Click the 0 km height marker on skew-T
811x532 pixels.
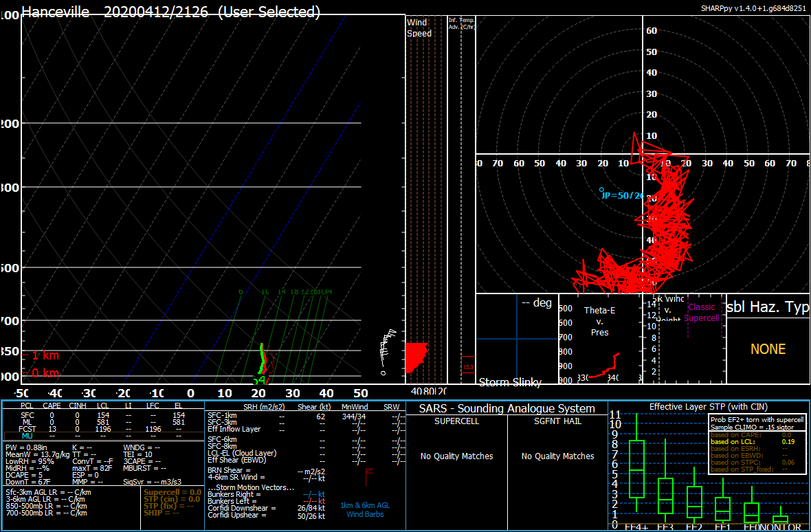[41, 373]
